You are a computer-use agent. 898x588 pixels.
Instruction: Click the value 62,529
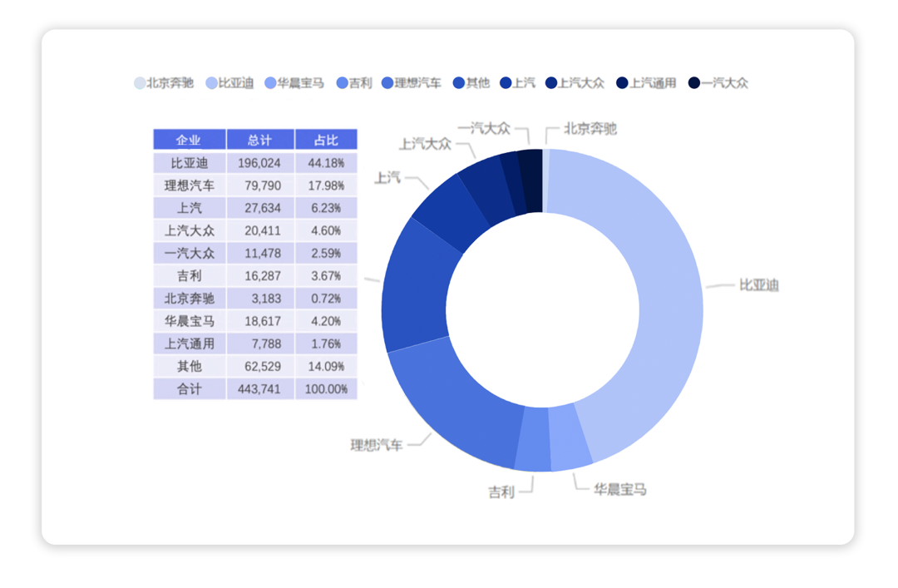[260, 367]
